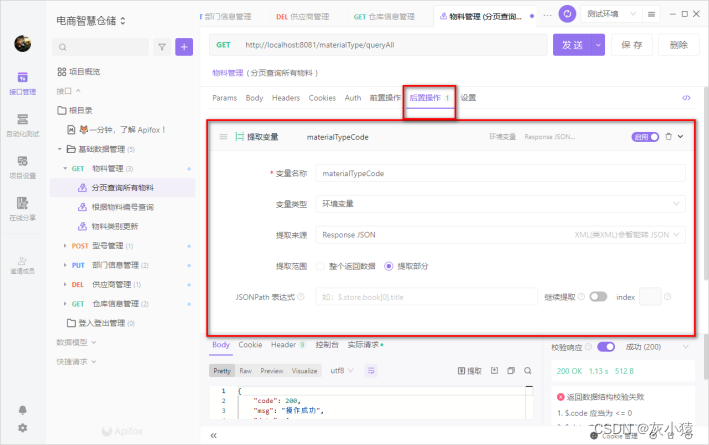The image size is (709, 445).
Task: Click the help icon beside JSONPath 表达式
Action: (x=301, y=297)
